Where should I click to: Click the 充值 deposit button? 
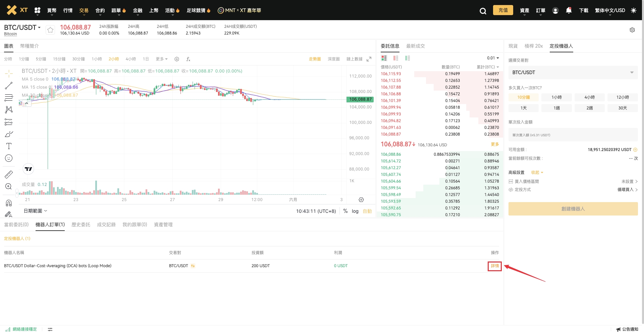coord(503,10)
